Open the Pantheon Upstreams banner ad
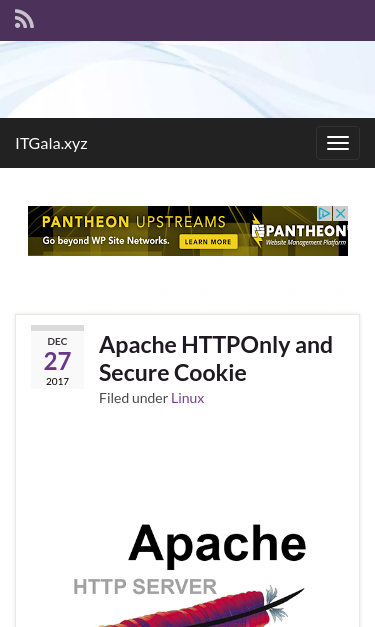 tap(188, 231)
